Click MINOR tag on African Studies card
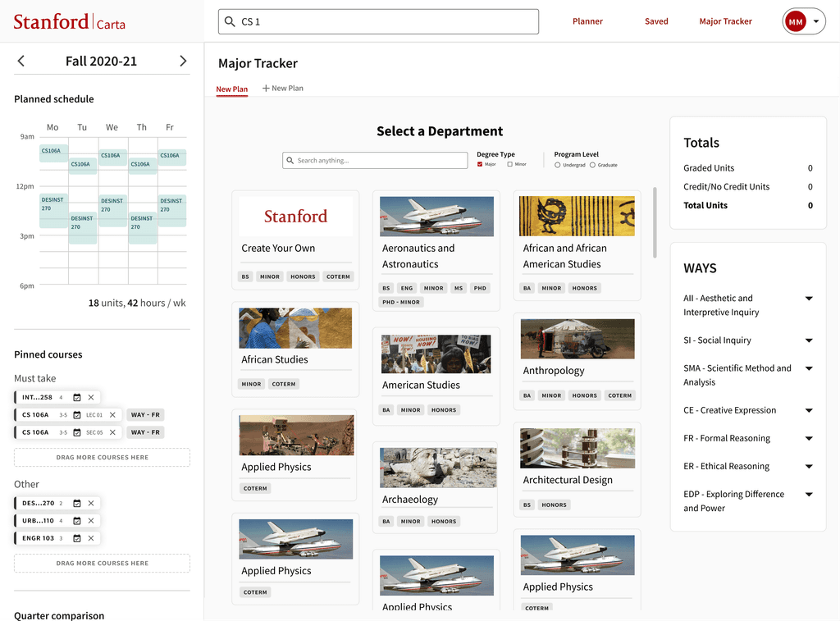Image resolution: width=840 pixels, height=621 pixels. pyautogui.click(x=251, y=384)
